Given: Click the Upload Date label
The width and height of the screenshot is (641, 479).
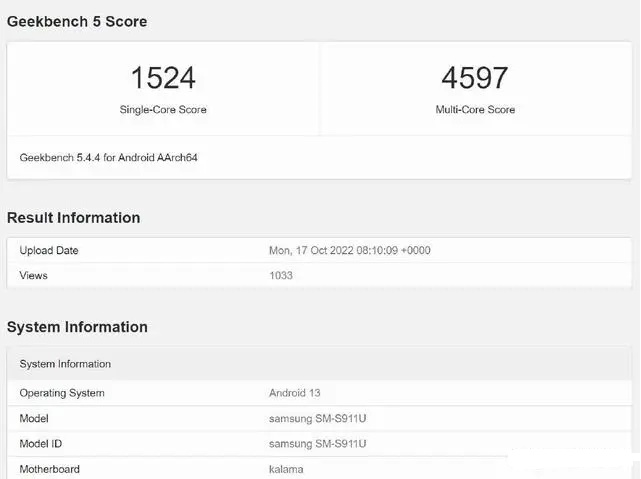Looking at the screenshot, I should pos(49,251).
